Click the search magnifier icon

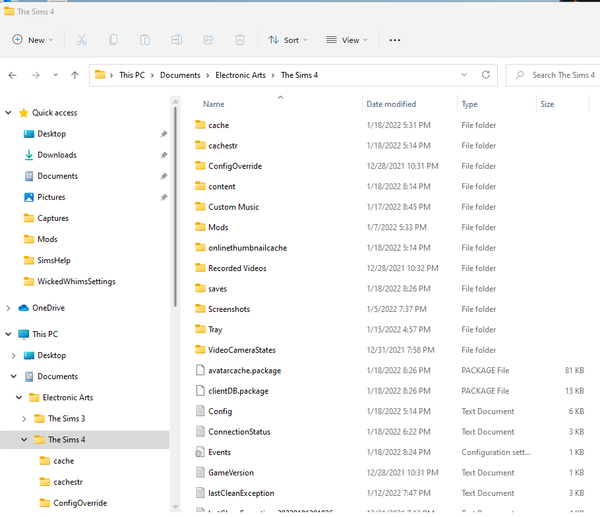point(520,75)
